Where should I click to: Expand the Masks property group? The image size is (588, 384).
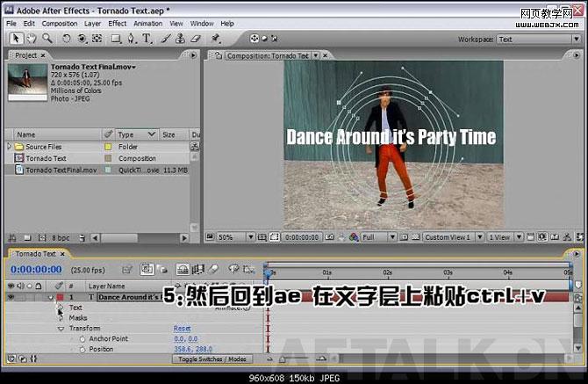tap(61, 318)
